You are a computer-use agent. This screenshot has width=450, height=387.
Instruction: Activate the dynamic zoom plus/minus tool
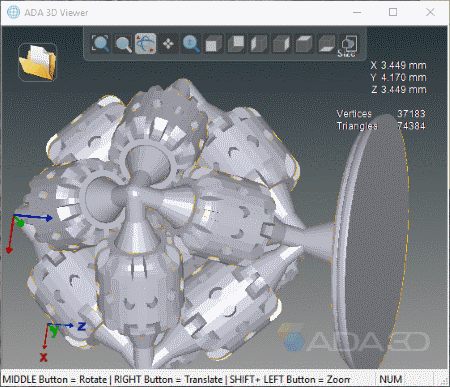(191, 44)
